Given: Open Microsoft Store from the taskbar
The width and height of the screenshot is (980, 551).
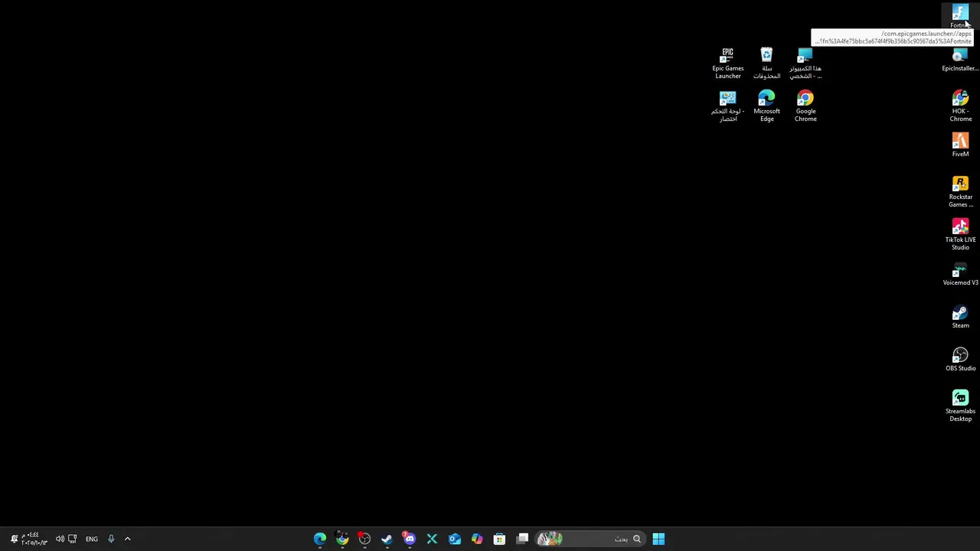Looking at the screenshot, I should click(x=499, y=539).
